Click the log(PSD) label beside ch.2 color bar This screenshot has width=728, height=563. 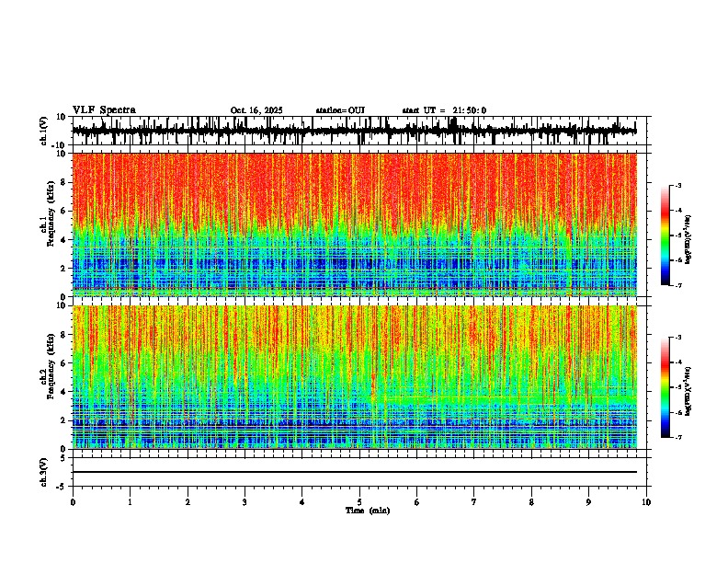pos(688,392)
